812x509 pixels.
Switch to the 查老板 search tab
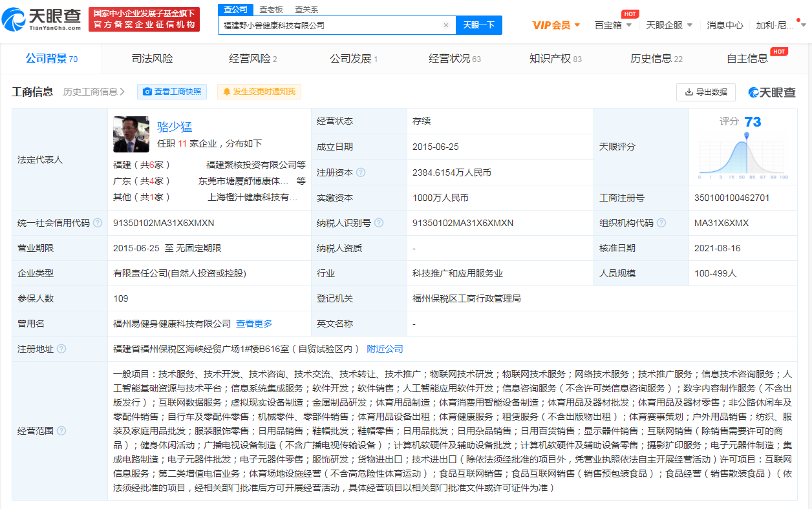point(271,9)
